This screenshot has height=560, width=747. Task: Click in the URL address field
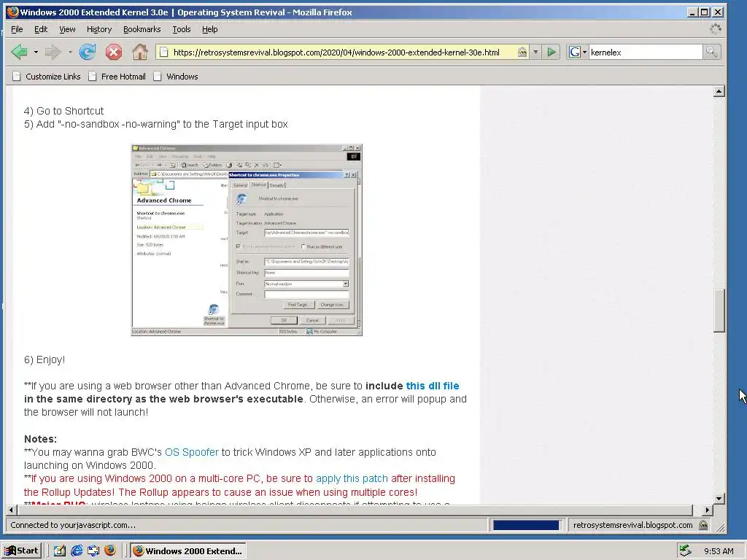point(336,52)
